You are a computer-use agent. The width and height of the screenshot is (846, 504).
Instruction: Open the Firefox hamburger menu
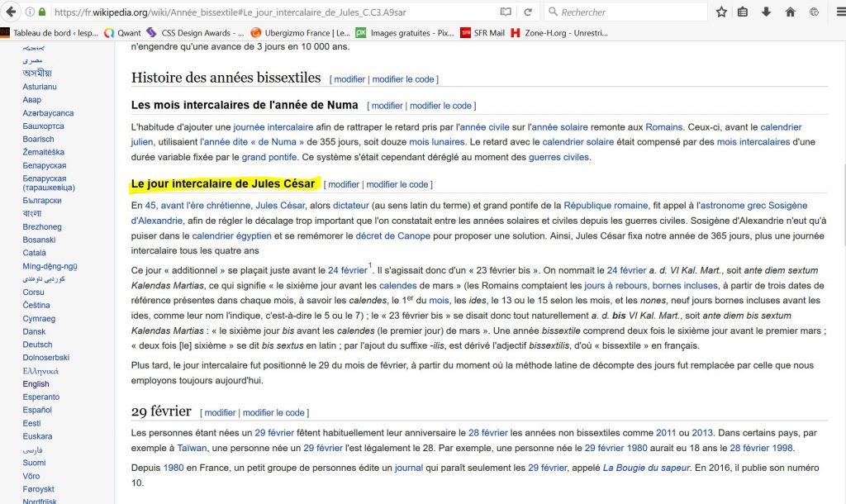tap(836, 12)
